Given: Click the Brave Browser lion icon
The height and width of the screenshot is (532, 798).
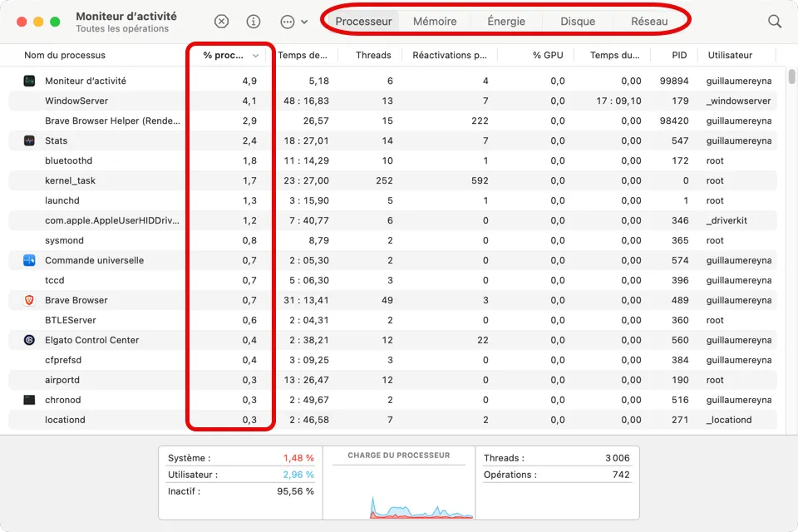Looking at the screenshot, I should click(x=30, y=300).
